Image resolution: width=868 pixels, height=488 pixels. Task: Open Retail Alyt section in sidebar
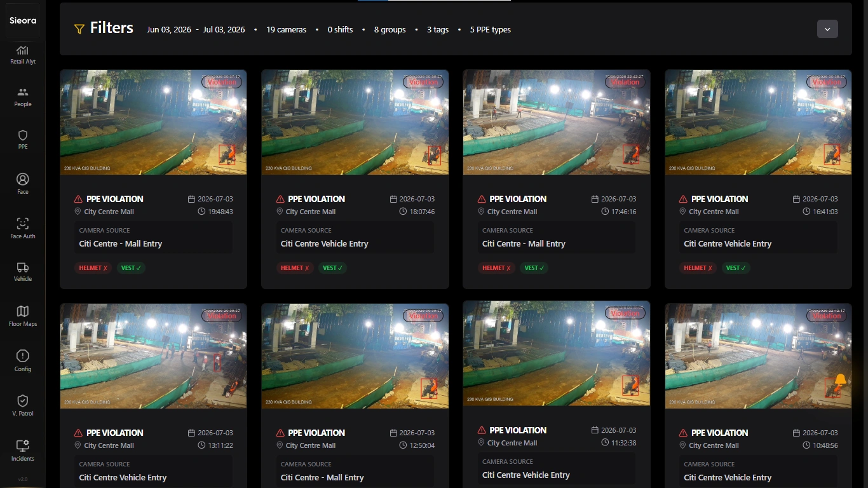tap(22, 55)
